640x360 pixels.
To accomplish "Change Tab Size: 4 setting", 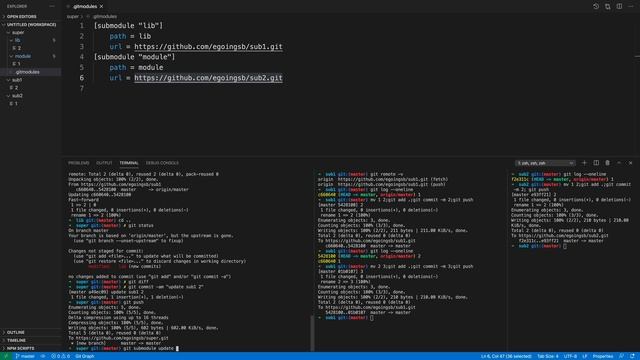I will (x=548, y=356).
